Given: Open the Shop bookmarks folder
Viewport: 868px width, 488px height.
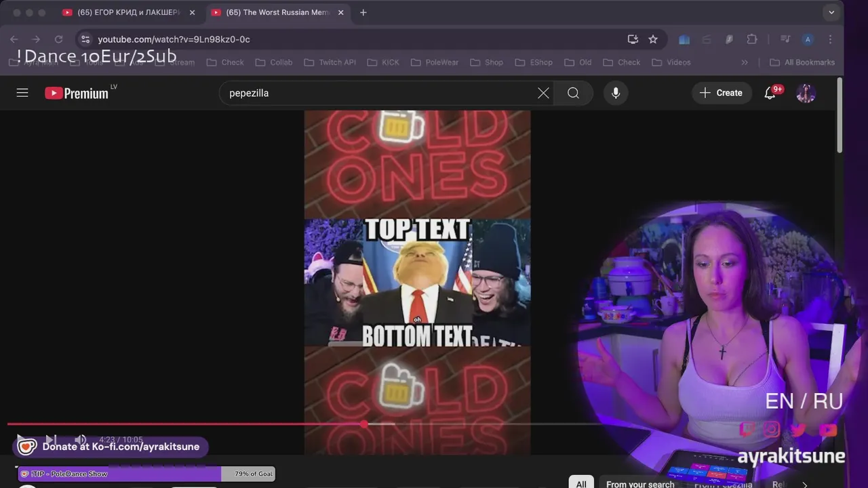Looking at the screenshot, I should [486, 62].
